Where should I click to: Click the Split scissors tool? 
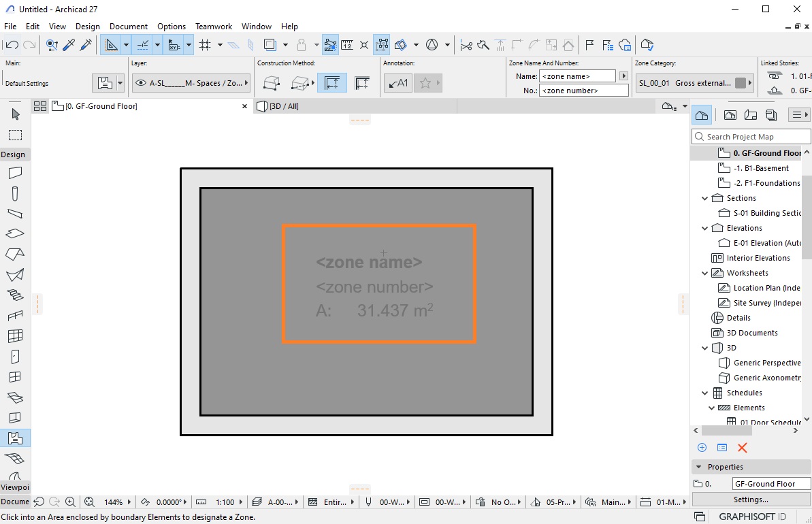click(466, 45)
